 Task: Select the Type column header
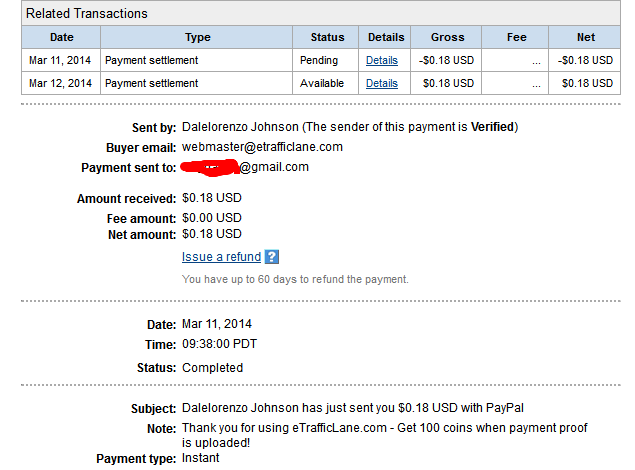(197, 37)
